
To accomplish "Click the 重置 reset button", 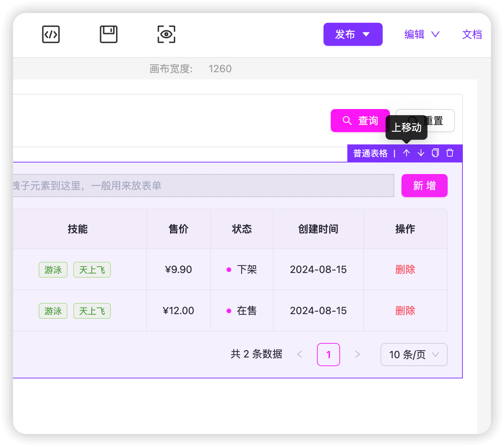I will [425, 121].
